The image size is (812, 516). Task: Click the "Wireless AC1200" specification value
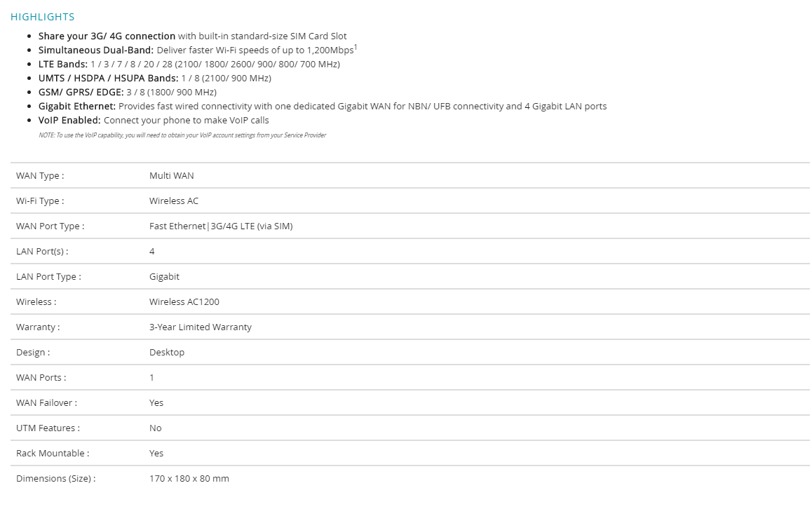184,302
